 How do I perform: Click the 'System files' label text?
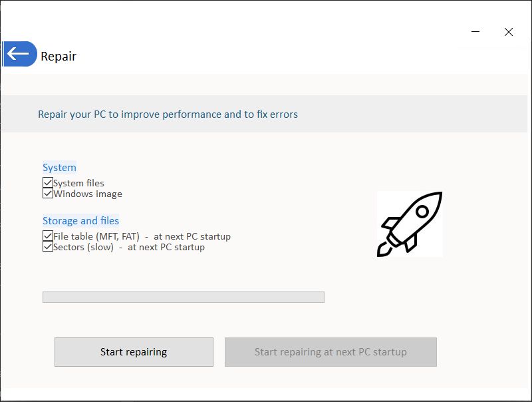tap(79, 183)
